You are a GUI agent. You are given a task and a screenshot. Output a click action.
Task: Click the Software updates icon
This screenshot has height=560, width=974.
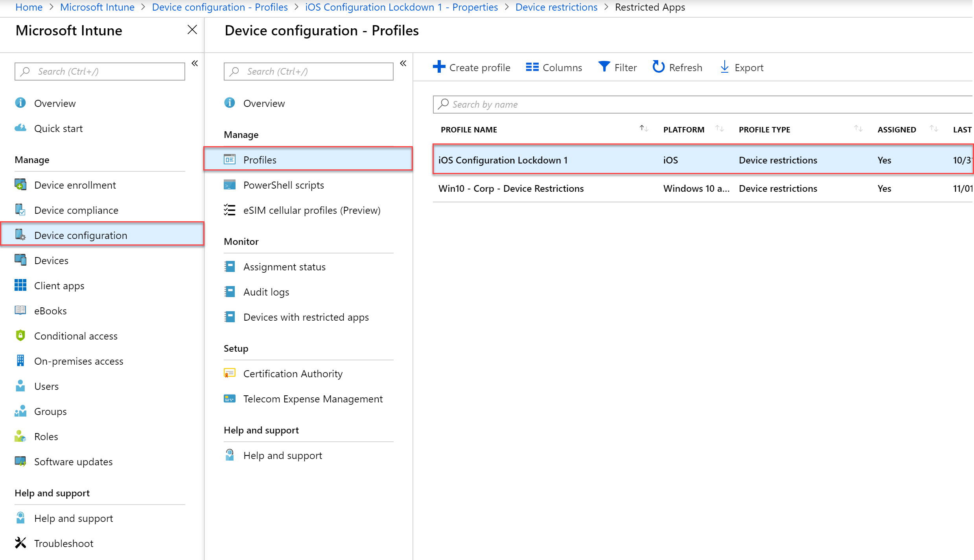coord(20,461)
